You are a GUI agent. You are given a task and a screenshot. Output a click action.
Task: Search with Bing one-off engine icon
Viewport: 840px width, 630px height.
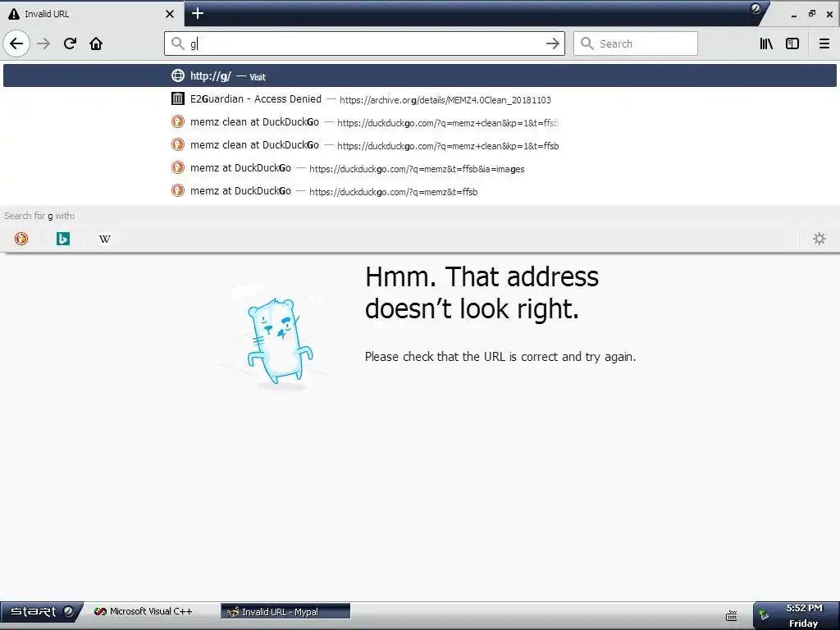63,239
